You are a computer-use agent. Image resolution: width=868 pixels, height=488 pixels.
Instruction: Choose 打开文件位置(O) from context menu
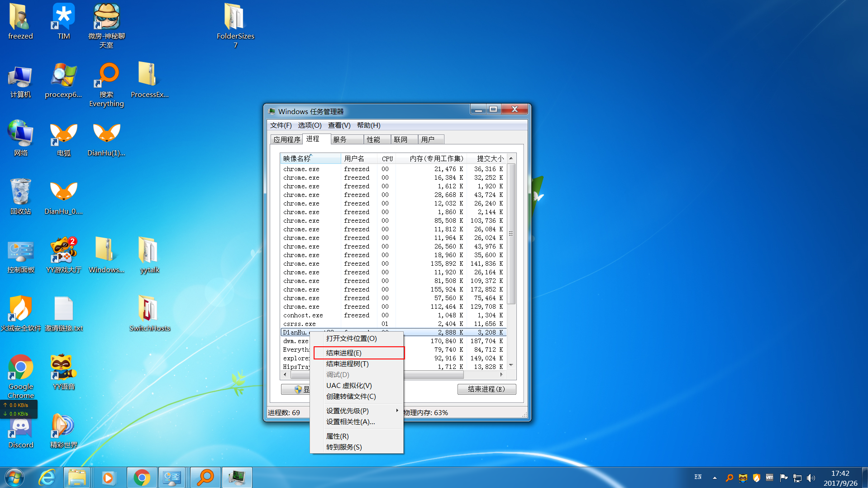click(x=357, y=339)
